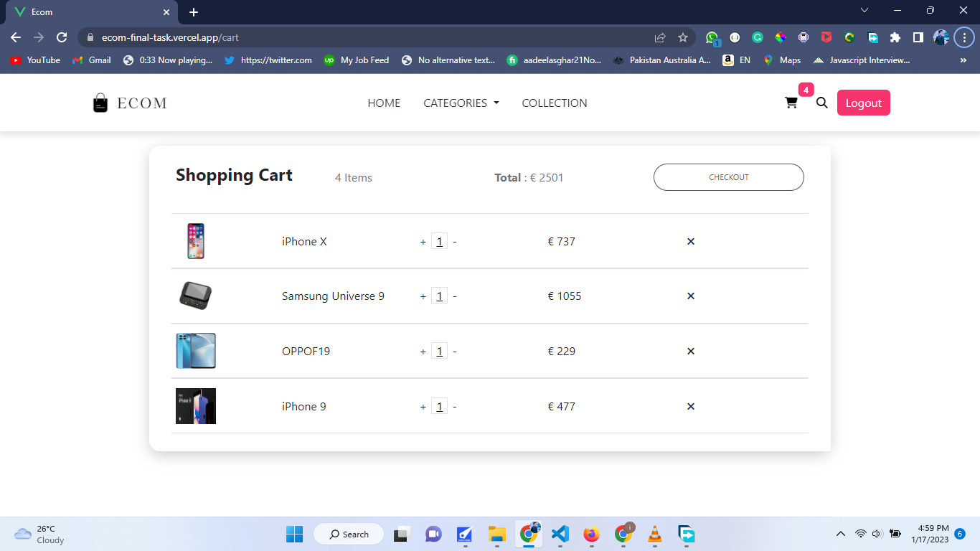Expand the Chrome bookmarks overflow chevron
The image size is (980, 551).
[963, 60]
